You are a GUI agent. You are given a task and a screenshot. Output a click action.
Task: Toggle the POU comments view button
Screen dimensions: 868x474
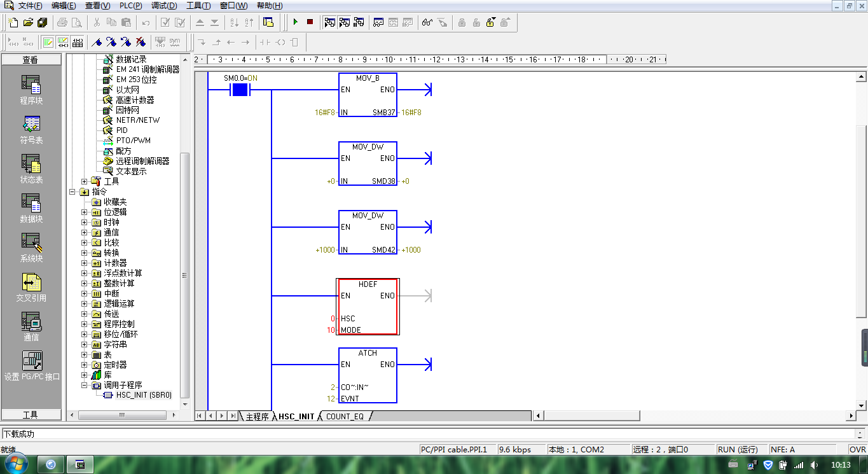tap(48, 43)
